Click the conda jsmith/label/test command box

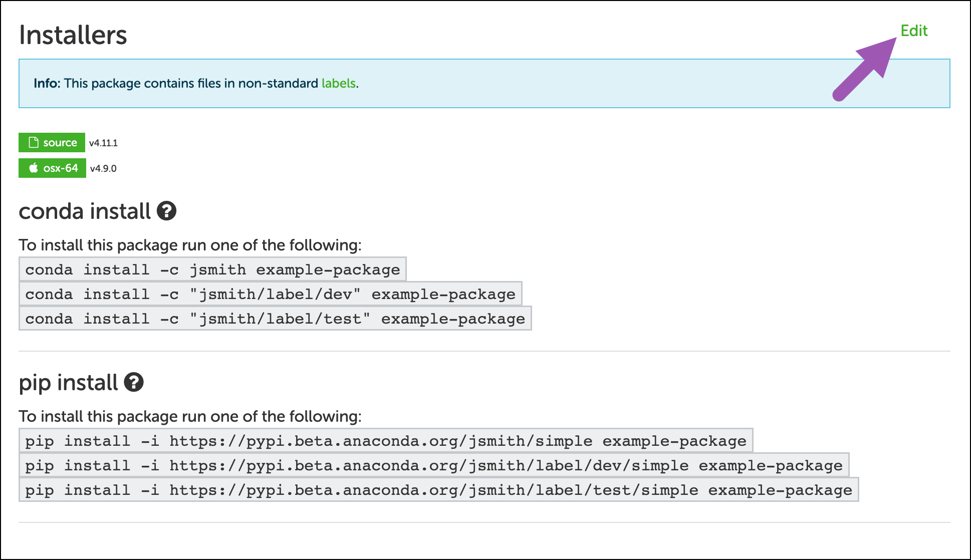coord(275,319)
